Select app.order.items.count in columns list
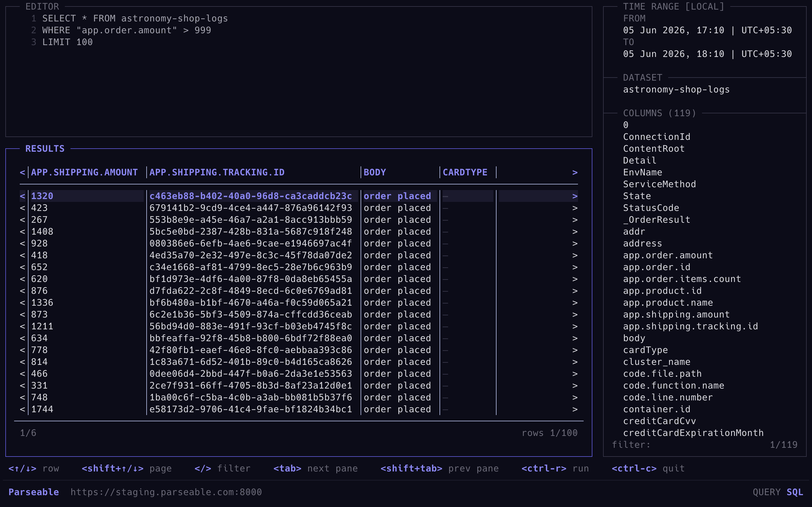Image resolution: width=812 pixels, height=507 pixels. 682,279
